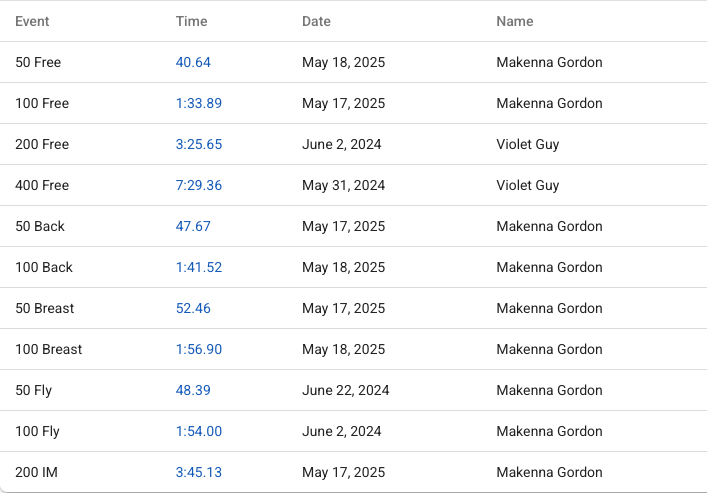This screenshot has width=707, height=493.
Task: Click the 1:56.90 time link
Action: pyautogui.click(x=198, y=349)
